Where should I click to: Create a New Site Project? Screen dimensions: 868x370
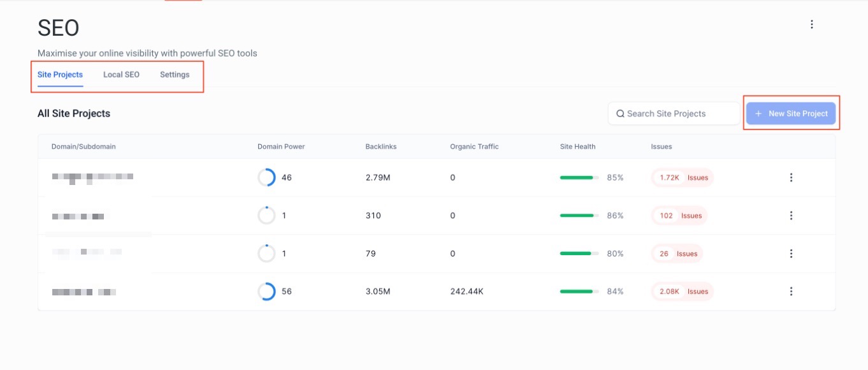(x=791, y=114)
